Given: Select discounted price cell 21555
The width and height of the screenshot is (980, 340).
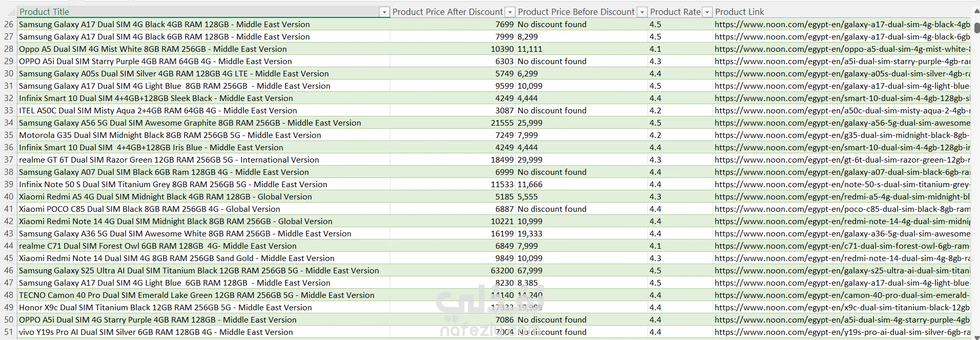Looking at the screenshot, I should (x=453, y=123).
